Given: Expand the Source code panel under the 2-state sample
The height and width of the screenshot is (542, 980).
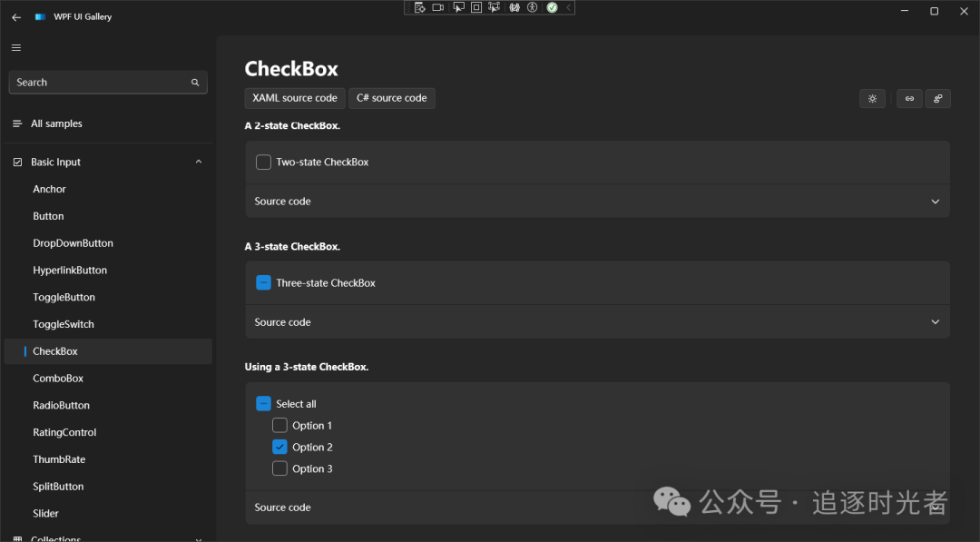Looking at the screenshot, I should click(935, 201).
